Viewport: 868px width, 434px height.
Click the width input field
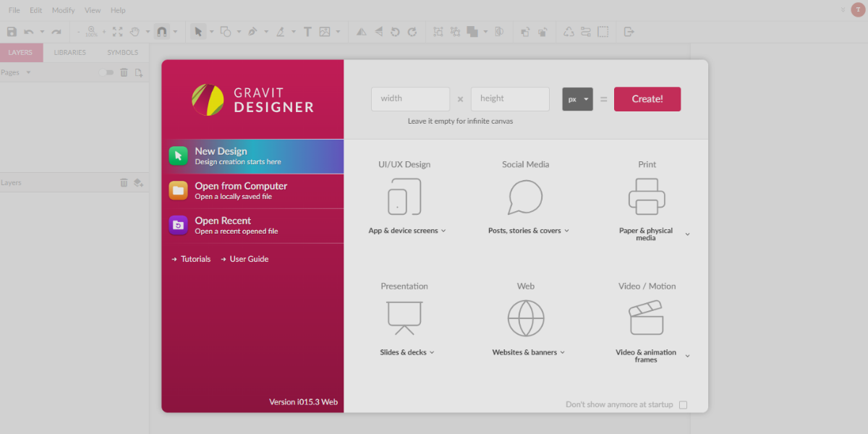click(x=410, y=98)
